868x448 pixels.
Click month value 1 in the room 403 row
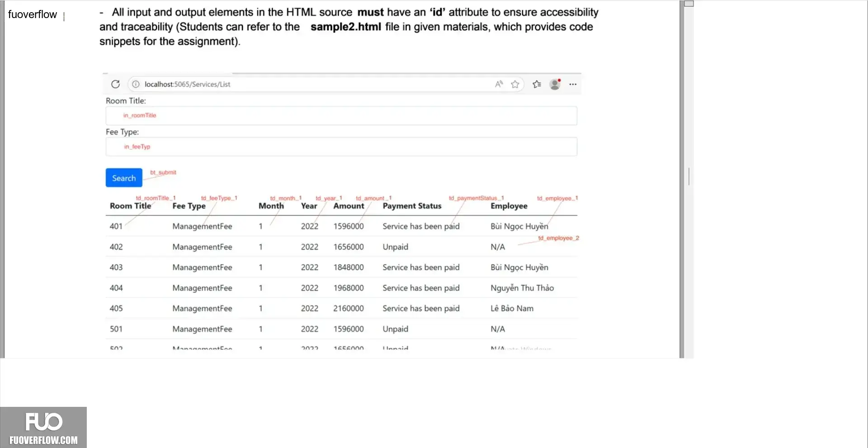pyautogui.click(x=261, y=267)
